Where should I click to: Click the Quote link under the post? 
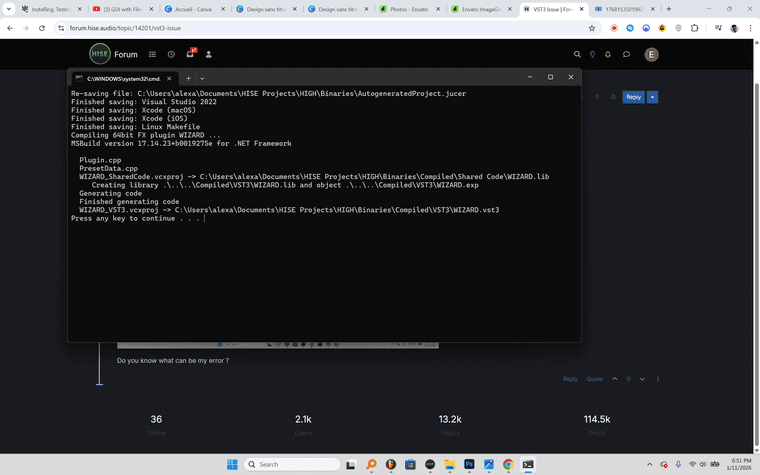(x=595, y=379)
